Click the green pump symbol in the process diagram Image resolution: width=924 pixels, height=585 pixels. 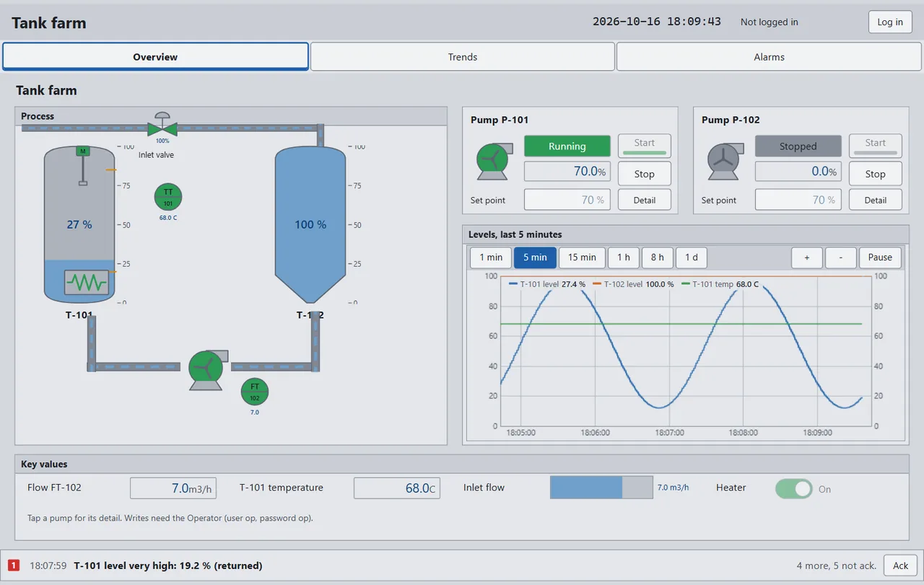209,370
